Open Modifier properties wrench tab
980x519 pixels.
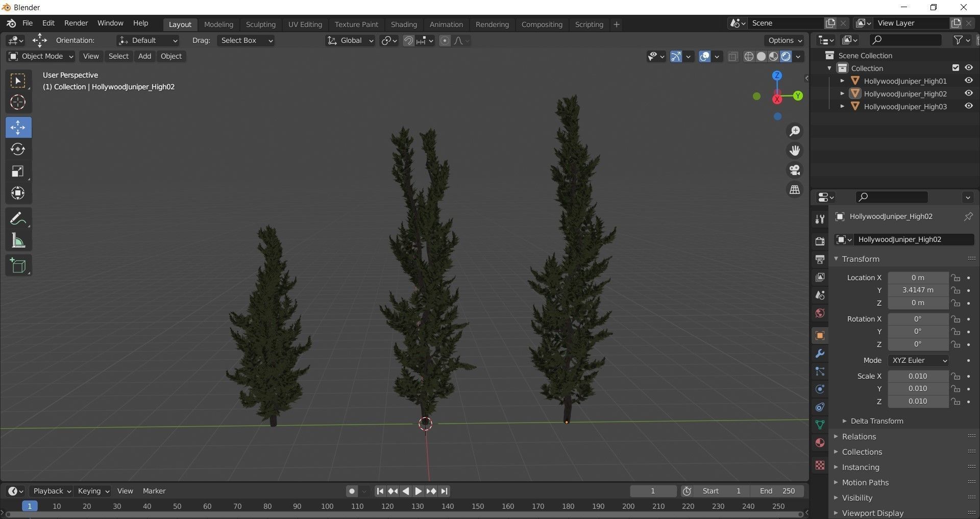[820, 353]
